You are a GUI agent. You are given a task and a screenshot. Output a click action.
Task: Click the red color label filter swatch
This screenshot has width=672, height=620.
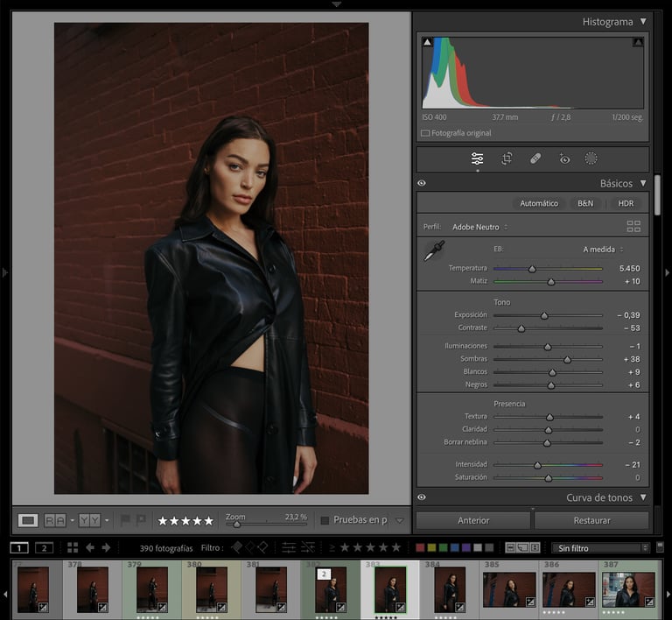click(420, 547)
